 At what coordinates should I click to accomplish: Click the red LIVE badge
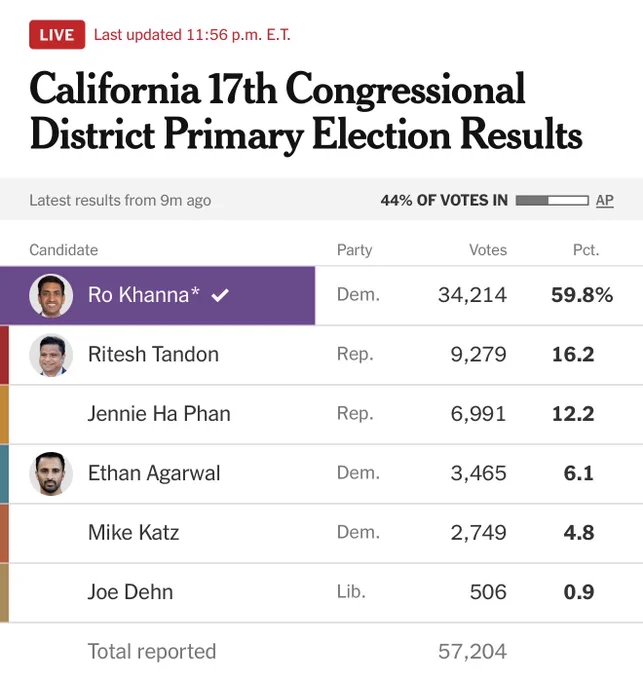click(57, 35)
